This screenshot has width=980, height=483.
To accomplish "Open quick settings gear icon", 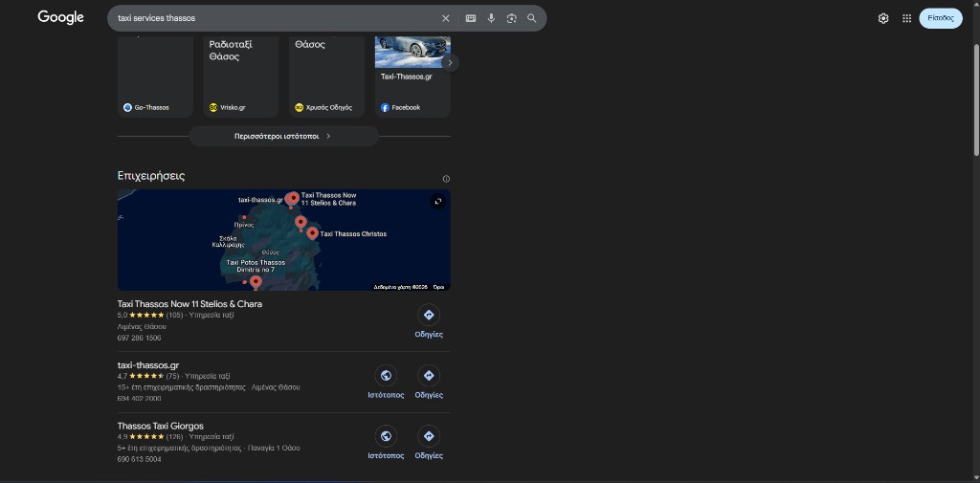I will (x=883, y=18).
